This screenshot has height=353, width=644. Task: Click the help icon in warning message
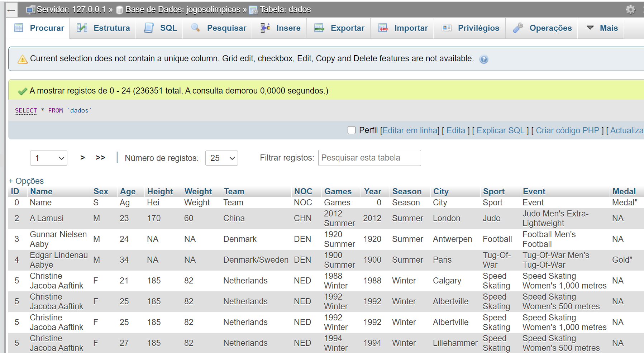point(484,59)
